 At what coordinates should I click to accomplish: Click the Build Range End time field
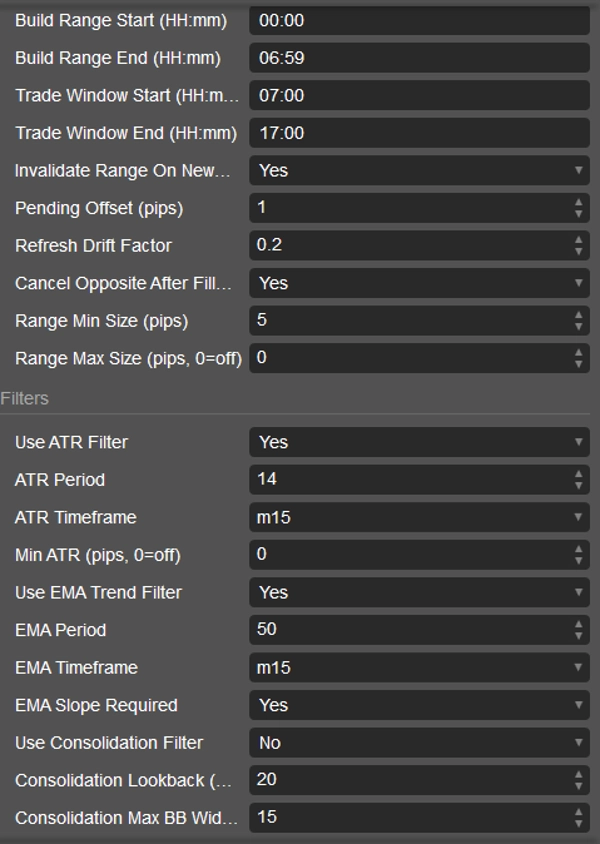tap(418, 58)
